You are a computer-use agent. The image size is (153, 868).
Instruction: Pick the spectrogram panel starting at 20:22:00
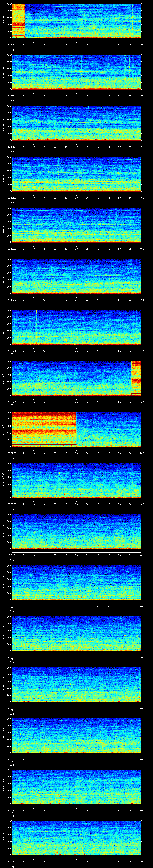point(76,429)
